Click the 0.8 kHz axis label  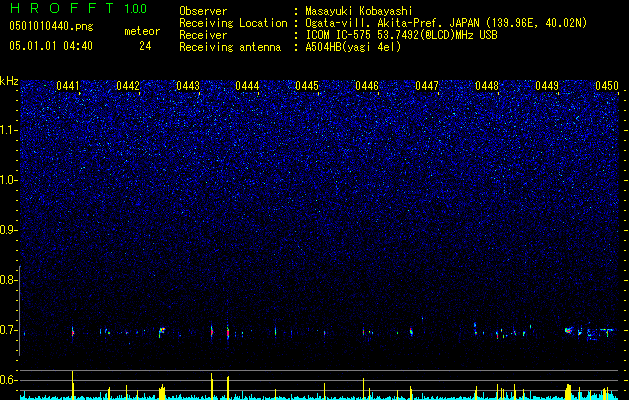coord(8,280)
